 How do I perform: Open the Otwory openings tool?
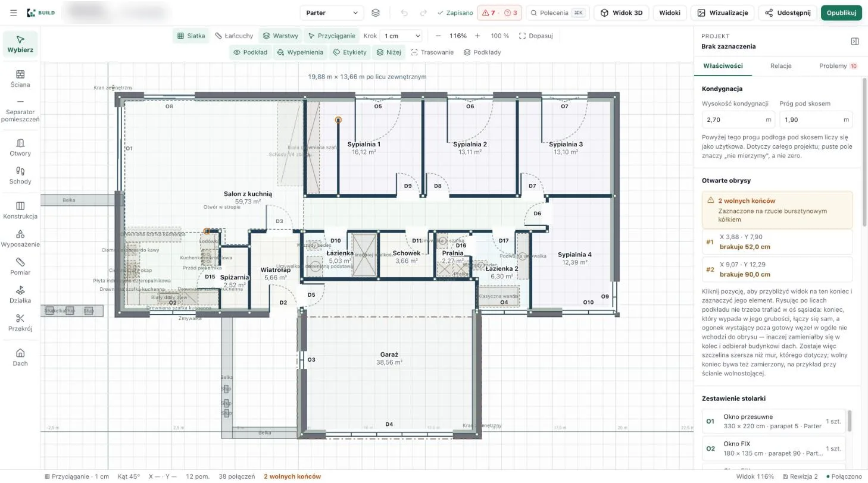[20, 148]
